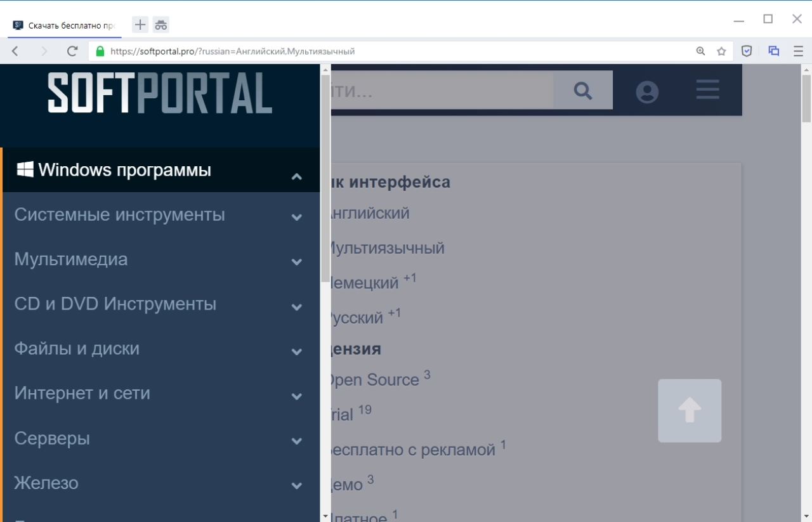
Task: Select Windows программы menu heading
Action: (125, 170)
